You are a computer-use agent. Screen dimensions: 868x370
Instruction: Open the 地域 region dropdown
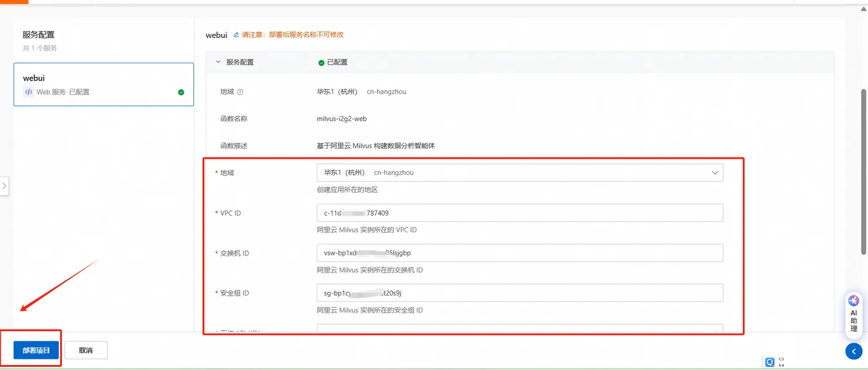coord(520,173)
